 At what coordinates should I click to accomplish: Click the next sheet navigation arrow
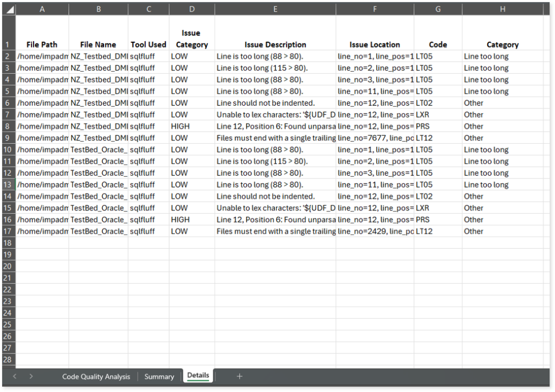31,376
